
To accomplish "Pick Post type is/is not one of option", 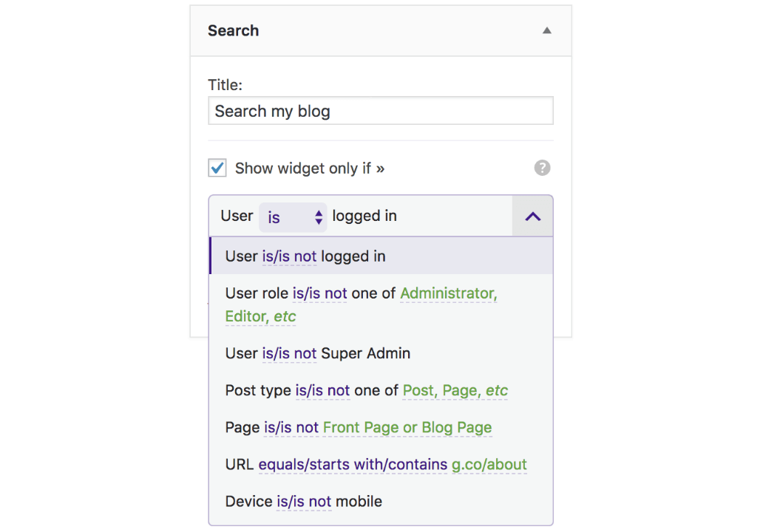I will 381,391.
